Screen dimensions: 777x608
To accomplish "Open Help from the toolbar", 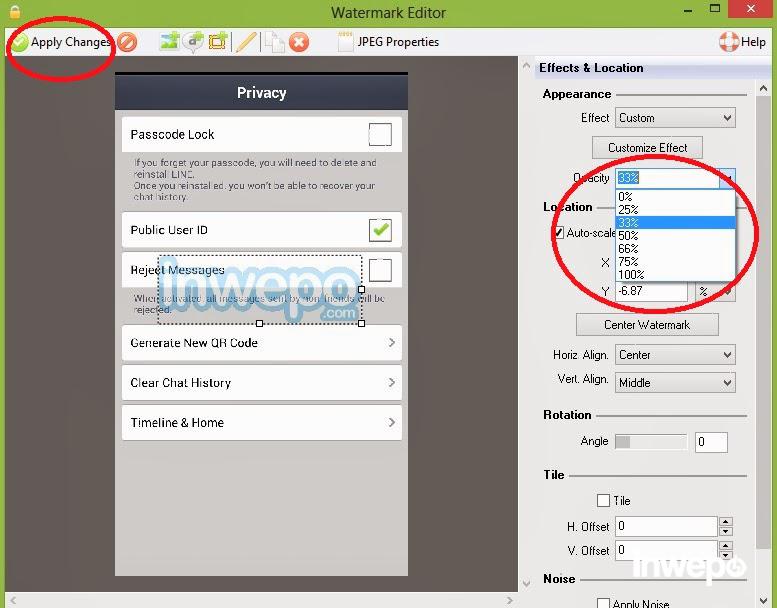I will (x=742, y=42).
